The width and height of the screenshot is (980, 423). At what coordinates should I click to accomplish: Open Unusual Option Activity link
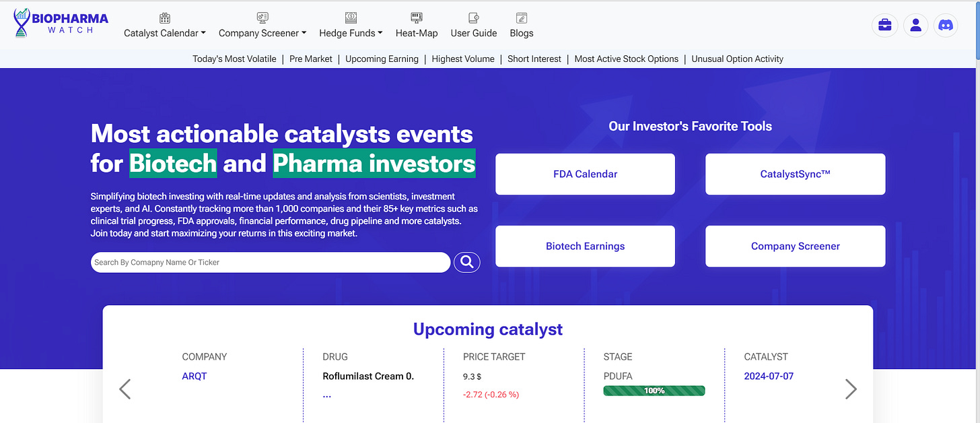point(738,59)
